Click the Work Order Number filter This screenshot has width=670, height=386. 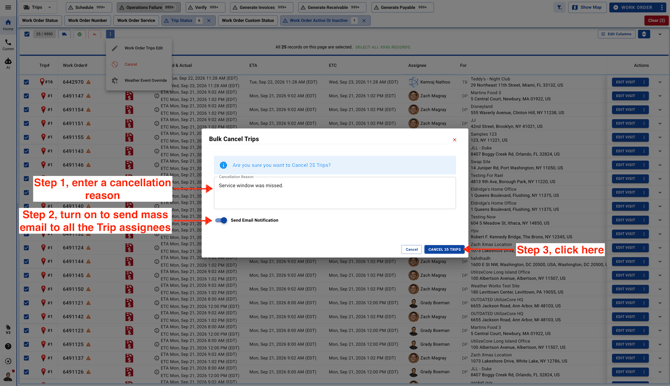pyautogui.click(x=87, y=21)
